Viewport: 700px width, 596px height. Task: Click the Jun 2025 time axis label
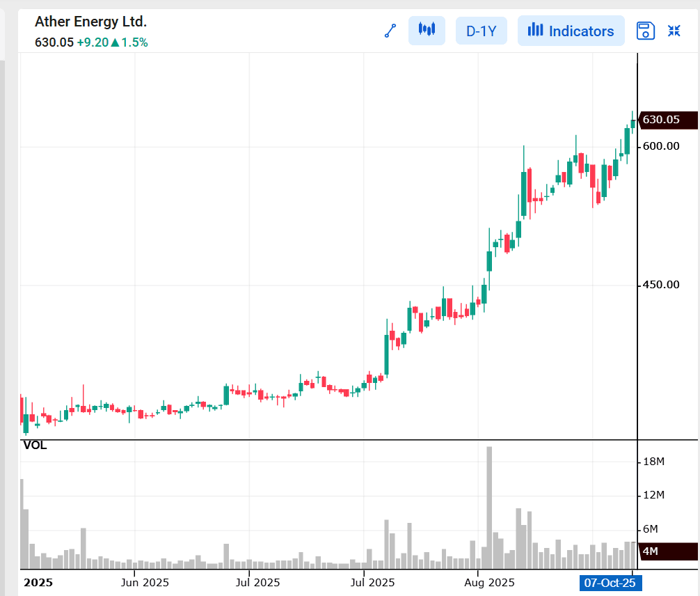145,583
